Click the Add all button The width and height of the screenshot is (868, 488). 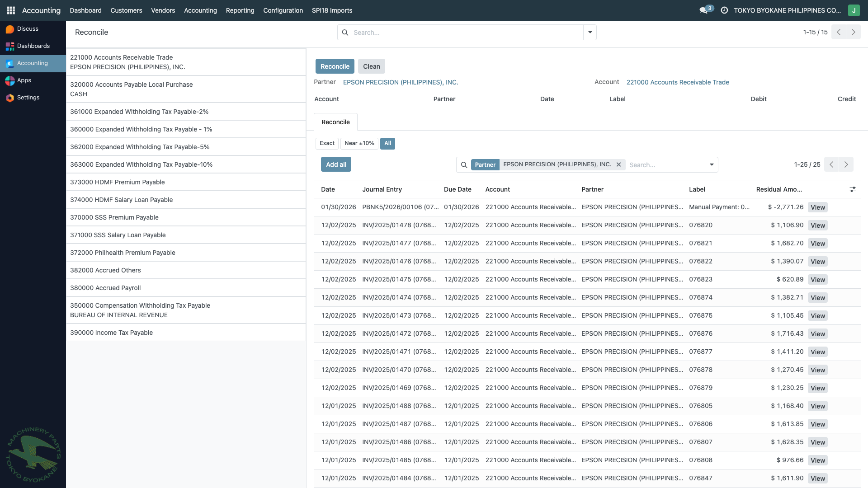pyautogui.click(x=336, y=164)
